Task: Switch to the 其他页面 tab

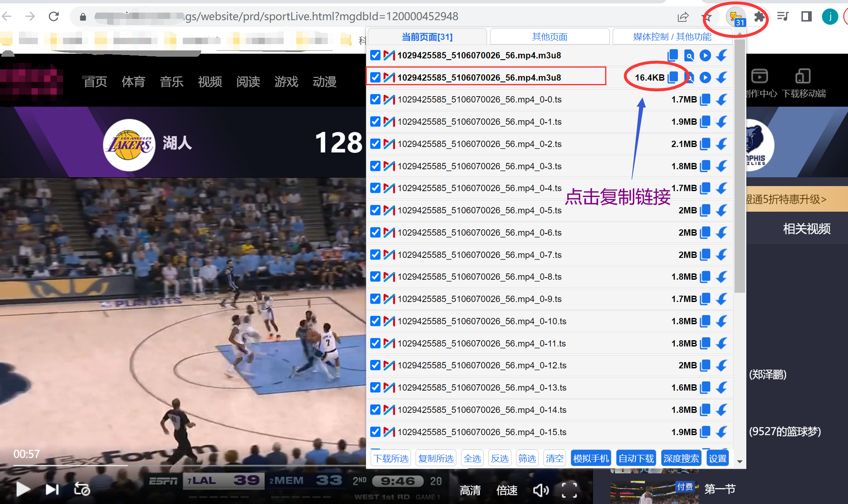Action: pos(550,37)
